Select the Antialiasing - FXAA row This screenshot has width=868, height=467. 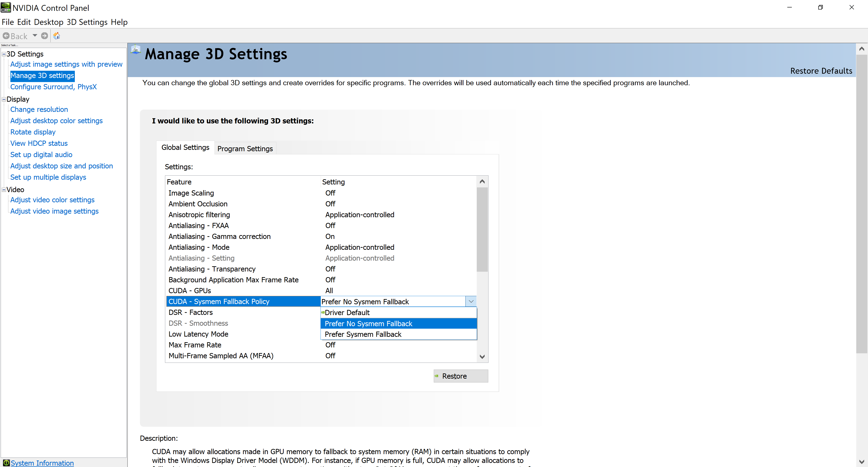click(321, 225)
